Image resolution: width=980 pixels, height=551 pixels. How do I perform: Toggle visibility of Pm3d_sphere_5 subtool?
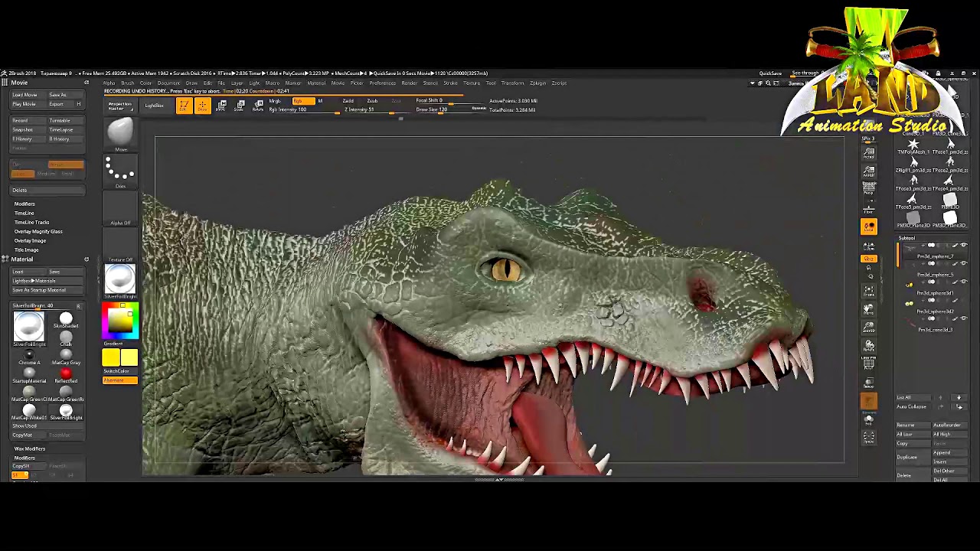pos(963,264)
